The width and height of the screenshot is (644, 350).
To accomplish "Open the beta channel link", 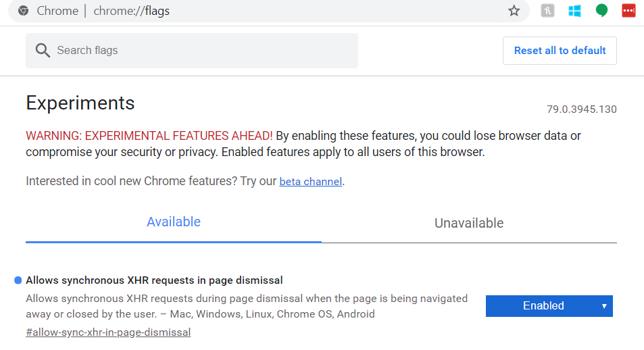I will pos(311,182).
